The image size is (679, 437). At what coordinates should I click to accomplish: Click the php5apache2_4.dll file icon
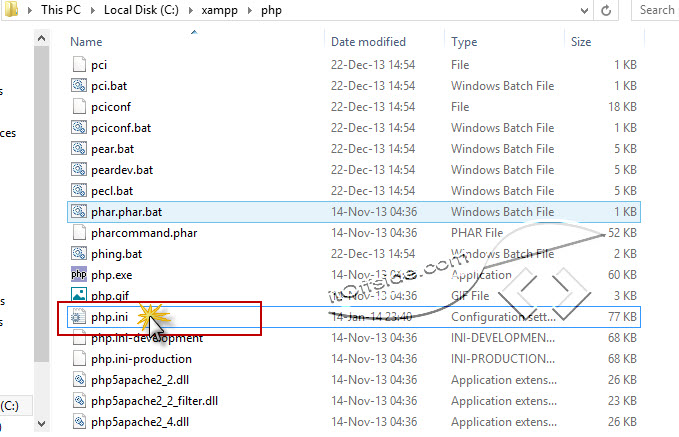tap(79, 421)
